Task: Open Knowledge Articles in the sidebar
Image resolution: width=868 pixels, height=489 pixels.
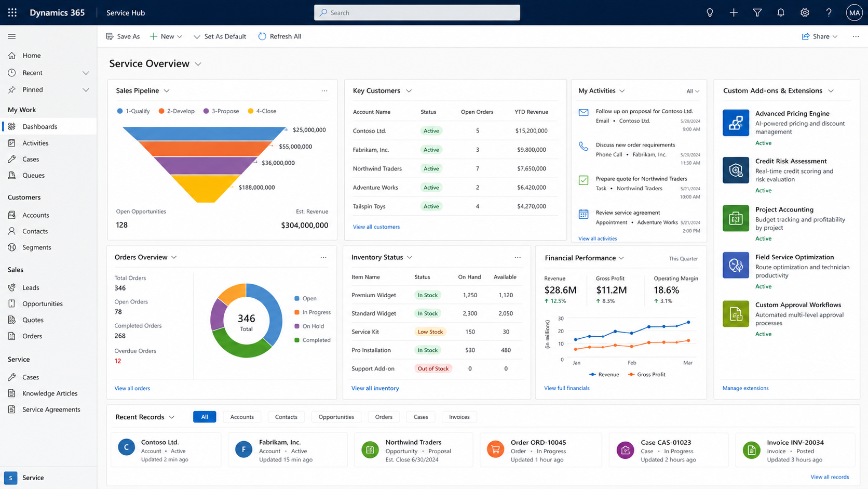Action: click(x=50, y=393)
